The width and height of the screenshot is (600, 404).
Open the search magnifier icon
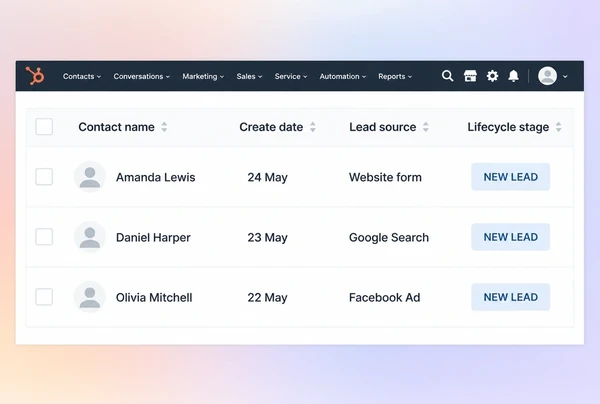coord(447,76)
